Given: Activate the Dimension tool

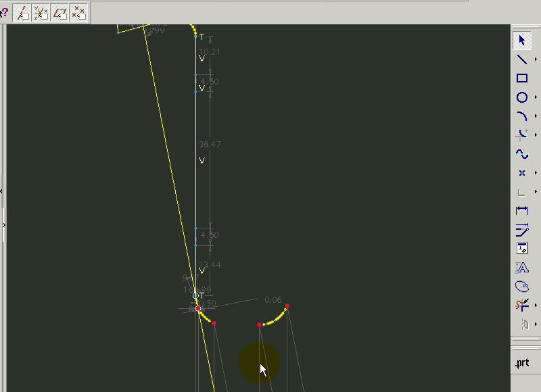Looking at the screenshot, I should click(x=521, y=210).
